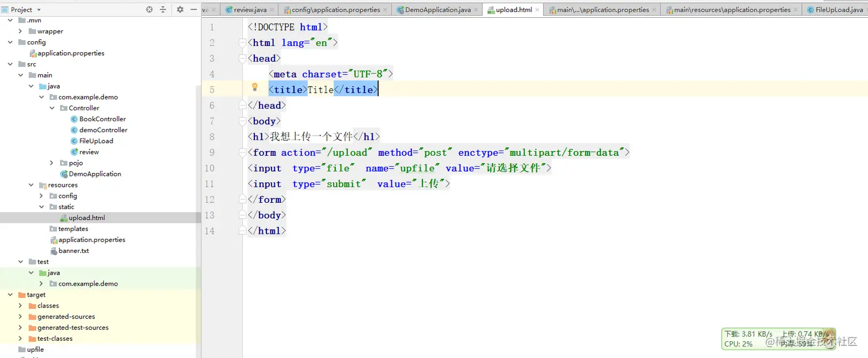Click upload.html file icon in tree
Image resolution: width=868 pixels, height=358 pixels.
point(64,218)
